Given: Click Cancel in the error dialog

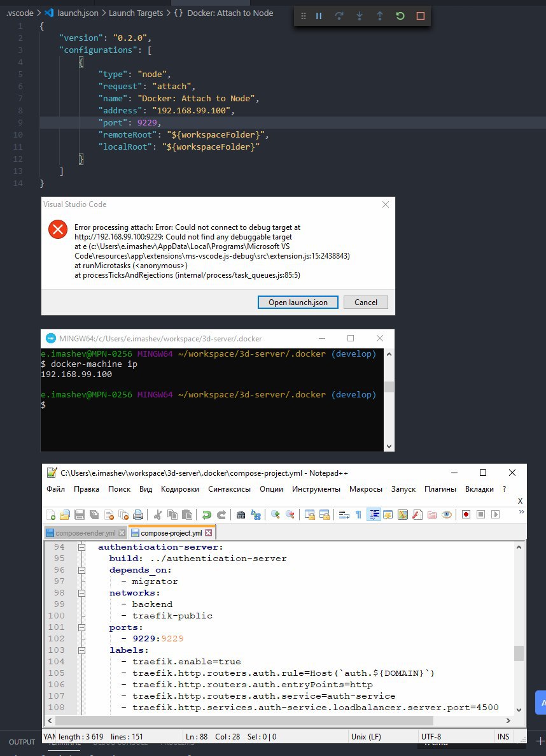Looking at the screenshot, I should coord(366,303).
